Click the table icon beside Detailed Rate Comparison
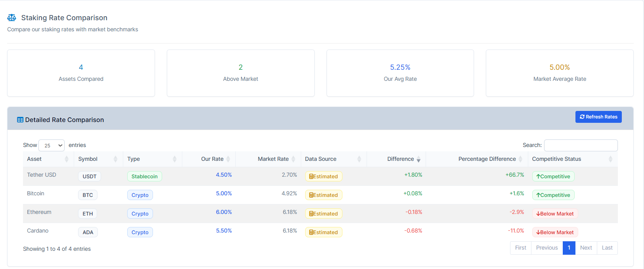The height and width of the screenshot is (269, 644). (20, 120)
